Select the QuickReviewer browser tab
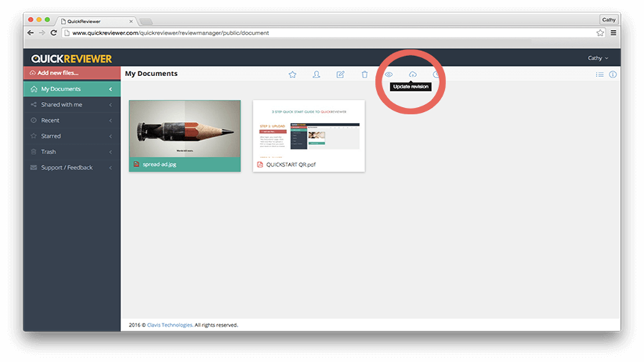Screen dimensions: 644x362 pyautogui.click(x=96, y=21)
